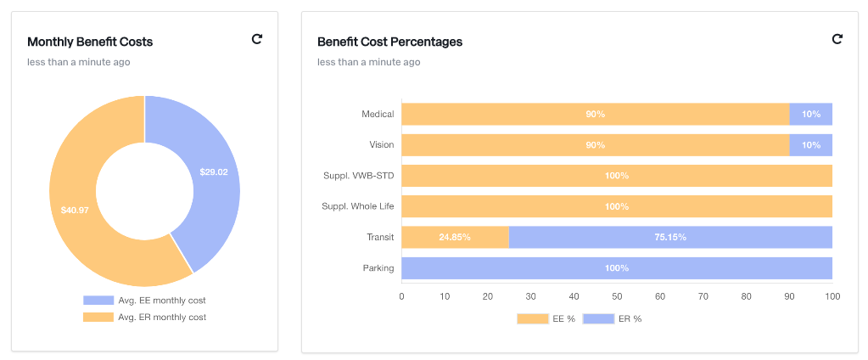Click the Avg. ER monthly cost legend label
The image size is (868, 360).
[x=162, y=318]
